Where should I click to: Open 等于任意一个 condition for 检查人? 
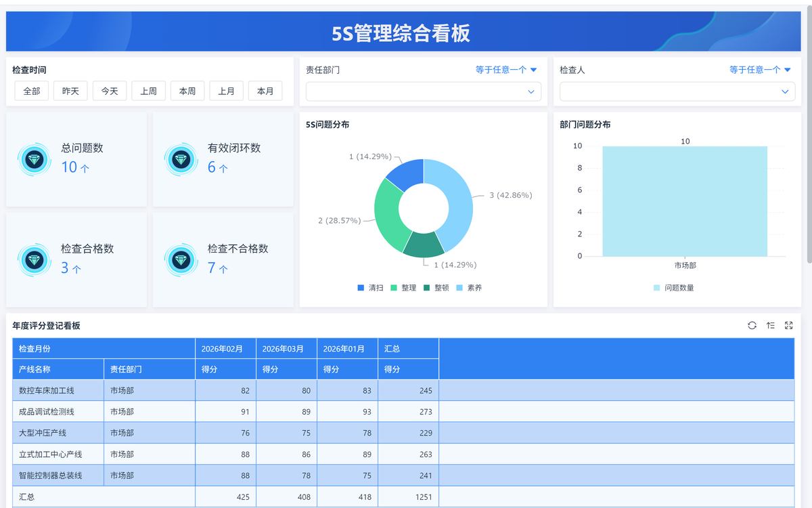[760, 70]
